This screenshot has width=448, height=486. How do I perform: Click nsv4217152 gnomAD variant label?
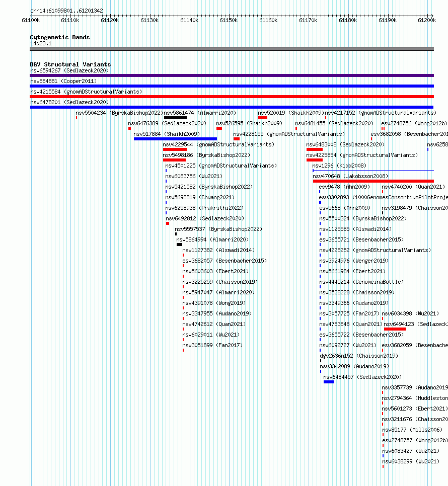(381, 113)
